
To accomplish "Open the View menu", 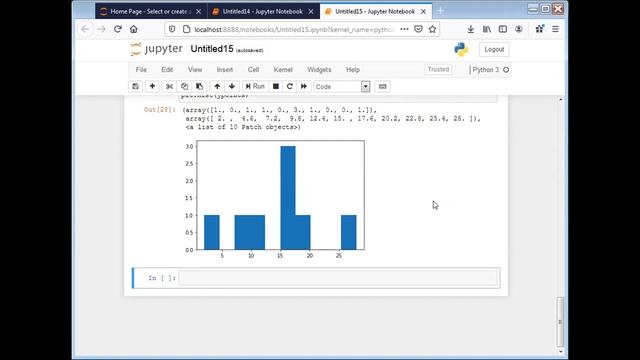I will point(195,70).
